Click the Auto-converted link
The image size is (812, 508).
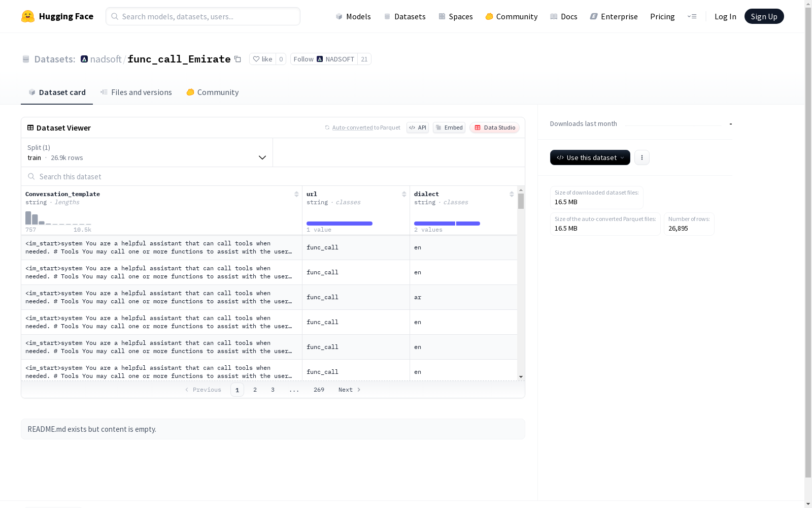pos(352,128)
